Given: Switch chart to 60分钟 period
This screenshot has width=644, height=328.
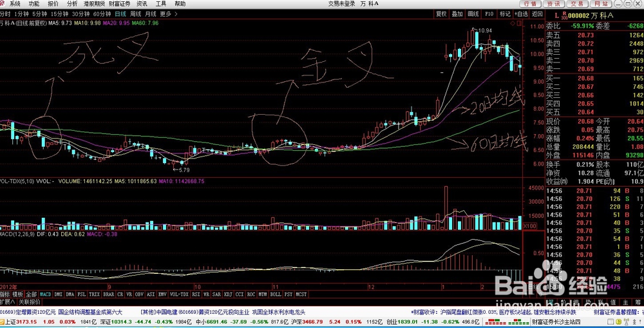Looking at the screenshot, I should click(x=102, y=14).
